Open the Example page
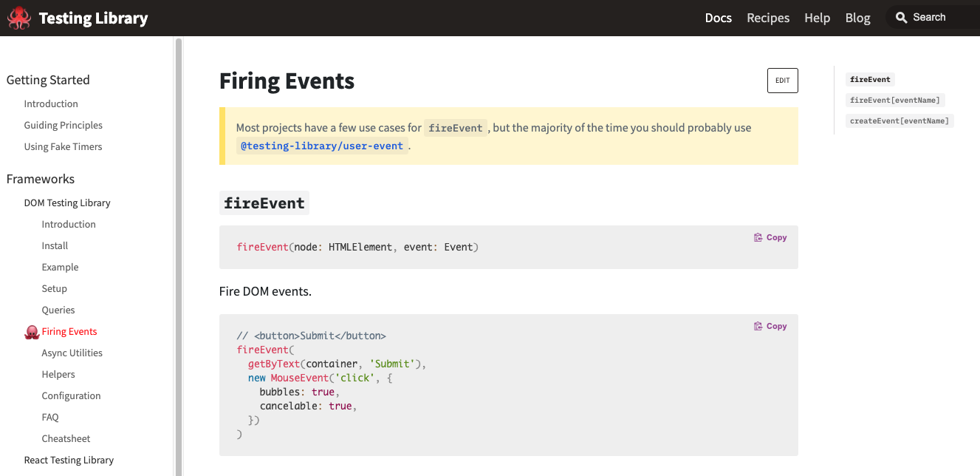Viewport: 980px width, 476px height. (60, 268)
